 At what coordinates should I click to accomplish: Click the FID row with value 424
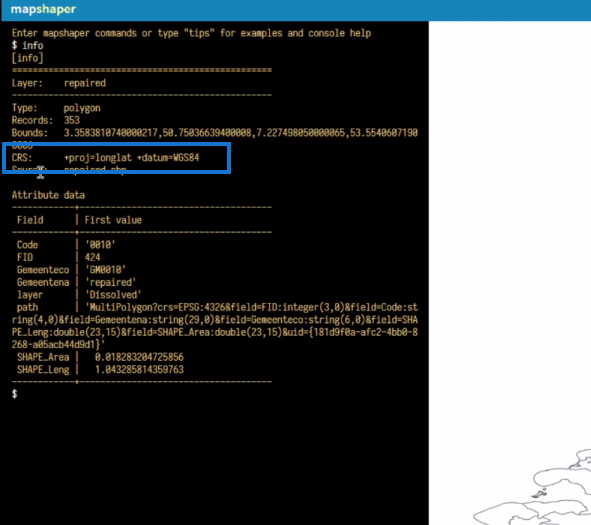point(58,257)
